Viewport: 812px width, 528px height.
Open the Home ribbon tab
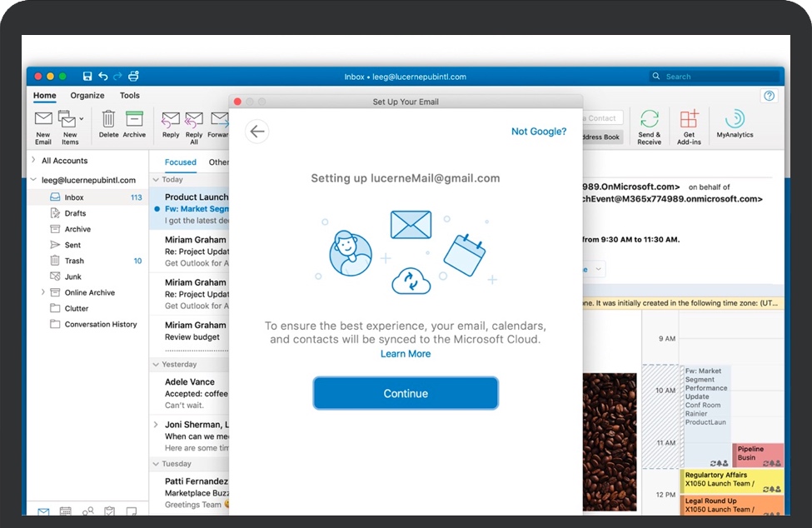tap(44, 95)
